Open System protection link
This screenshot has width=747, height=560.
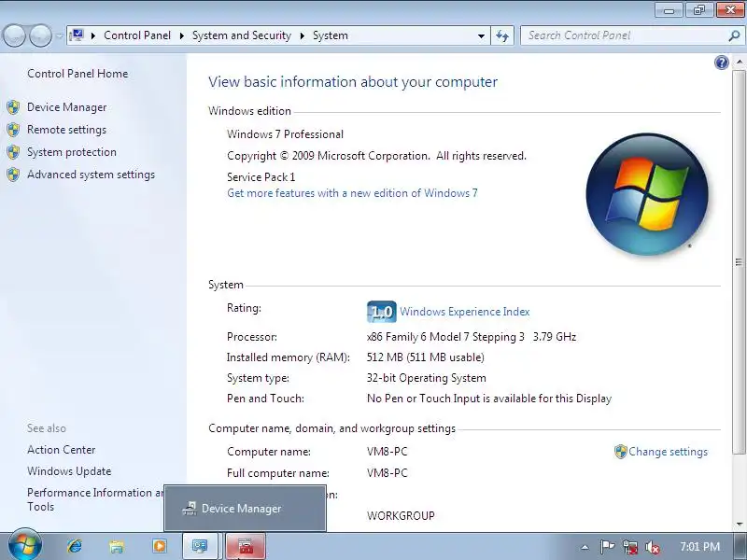click(x=72, y=152)
